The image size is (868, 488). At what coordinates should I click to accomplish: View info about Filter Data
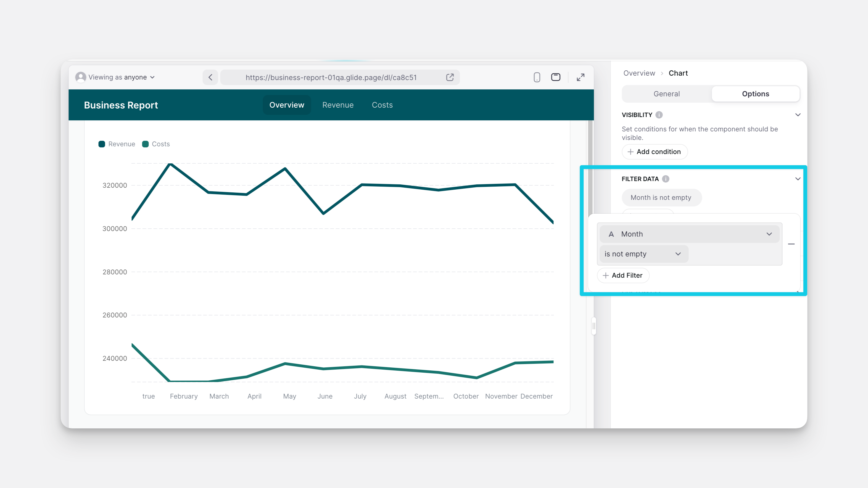(666, 179)
